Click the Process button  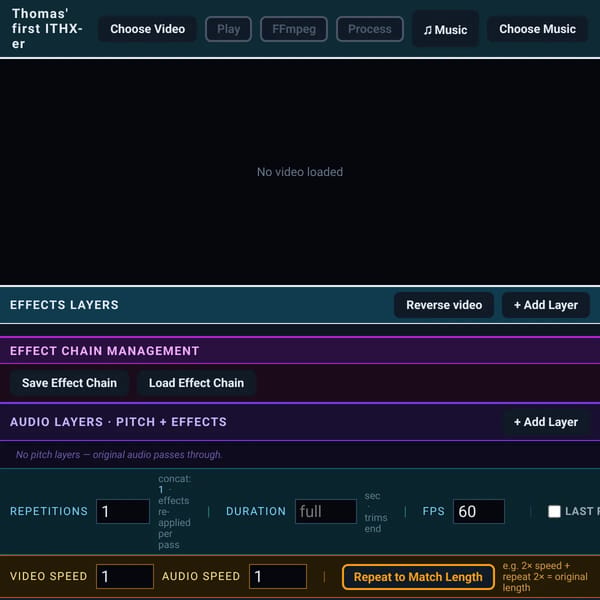(370, 29)
